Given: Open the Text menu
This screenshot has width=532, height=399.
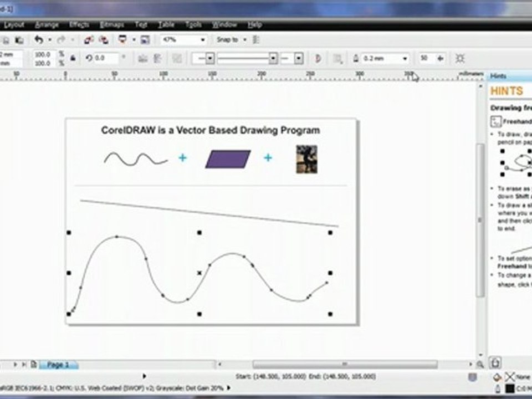Looking at the screenshot, I should pos(141,25).
